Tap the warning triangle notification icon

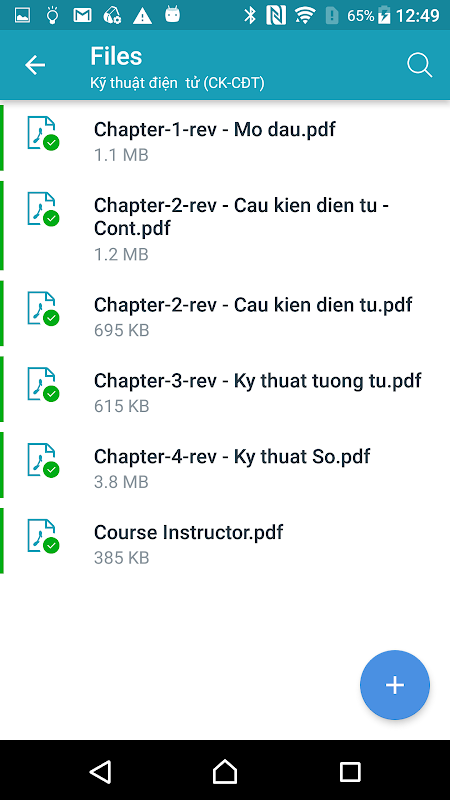pos(142,16)
